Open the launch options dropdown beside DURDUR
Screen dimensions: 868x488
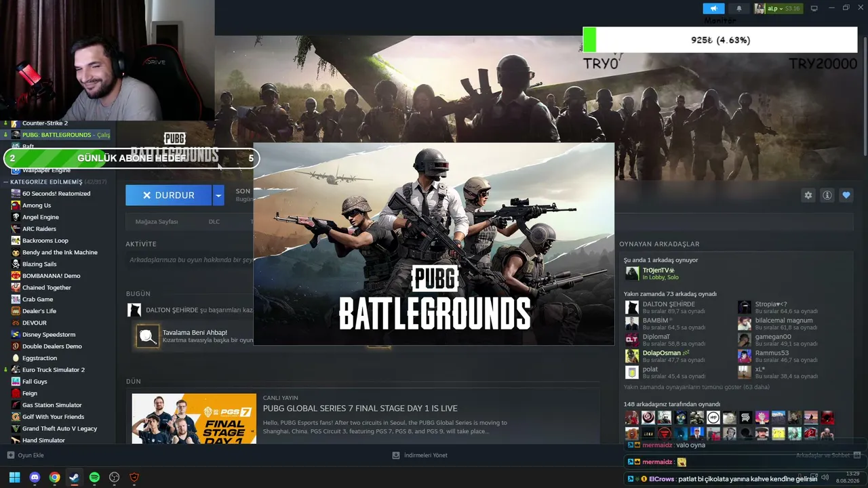point(218,195)
